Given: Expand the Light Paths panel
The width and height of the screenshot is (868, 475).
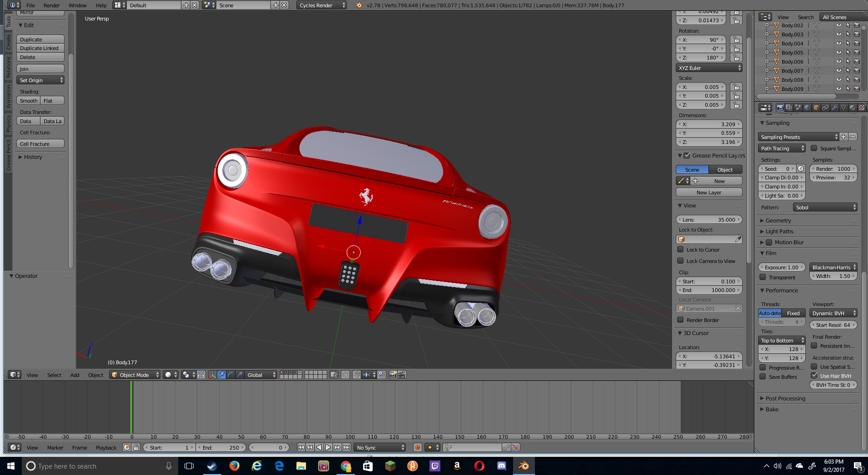Looking at the screenshot, I should 779,231.
